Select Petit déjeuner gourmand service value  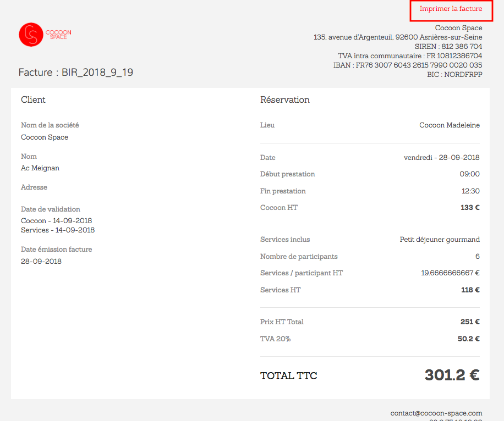(440, 240)
